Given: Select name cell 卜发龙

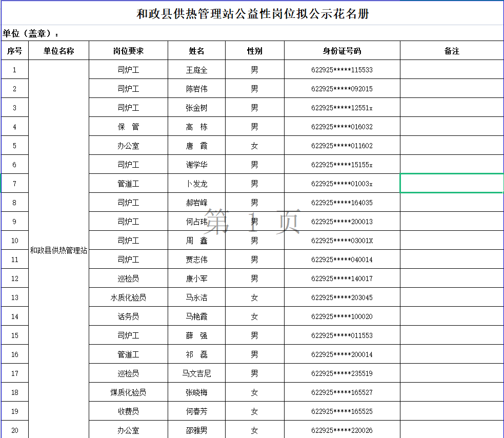Looking at the screenshot, I should click(x=196, y=183).
